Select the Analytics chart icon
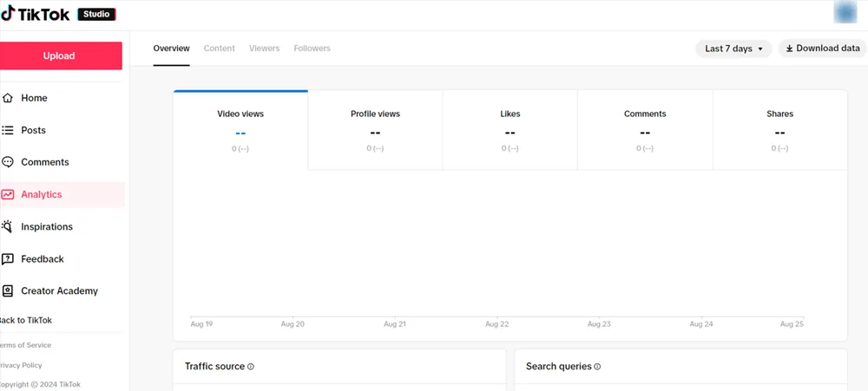This screenshot has height=391, width=868. tap(7, 195)
